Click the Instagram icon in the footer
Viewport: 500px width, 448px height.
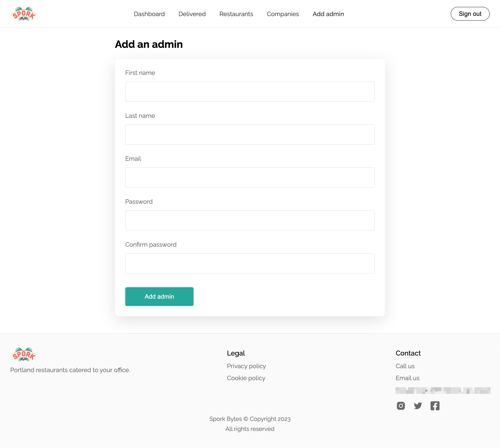click(x=401, y=405)
